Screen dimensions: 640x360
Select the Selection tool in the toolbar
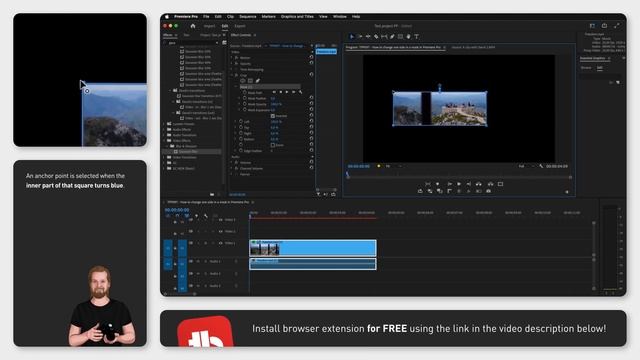point(351,36)
